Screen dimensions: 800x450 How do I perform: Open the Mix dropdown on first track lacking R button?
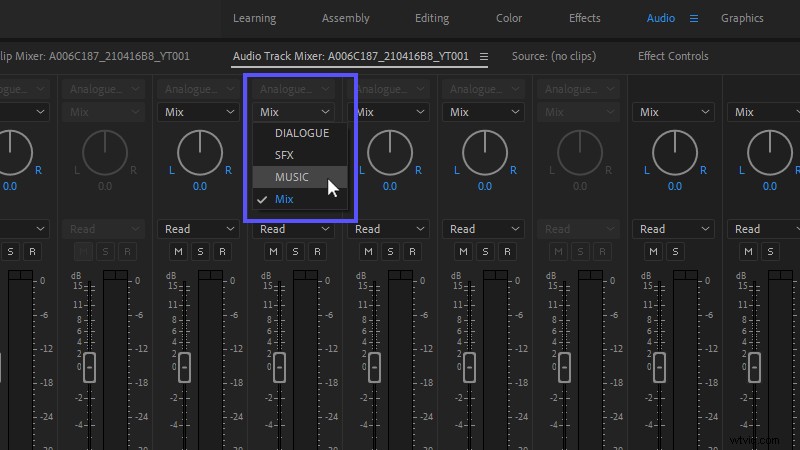coord(673,112)
